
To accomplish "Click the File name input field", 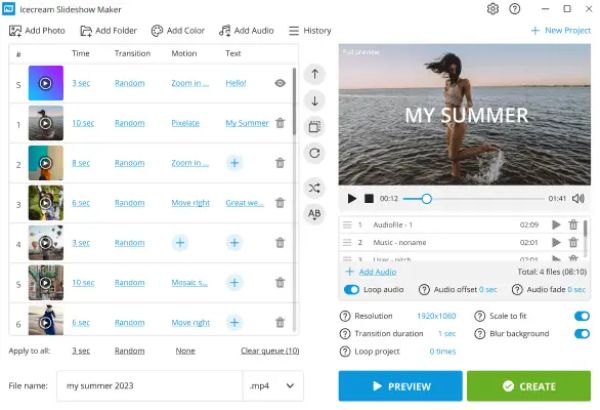I will coord(150,385).
